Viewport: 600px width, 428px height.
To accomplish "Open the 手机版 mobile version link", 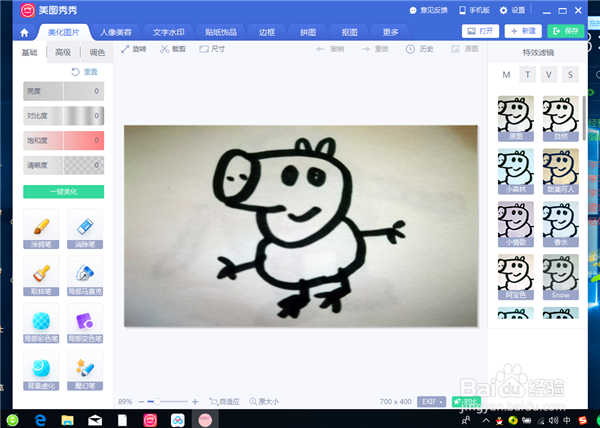I will [474, 10].
